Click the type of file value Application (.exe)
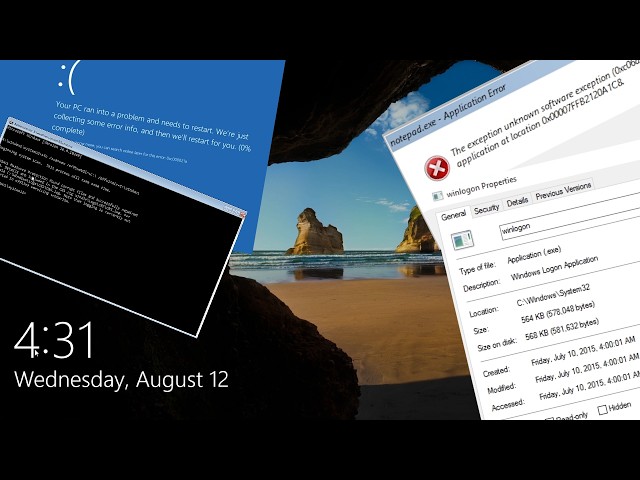The image size is (640, 480). (x=534, y=254)
